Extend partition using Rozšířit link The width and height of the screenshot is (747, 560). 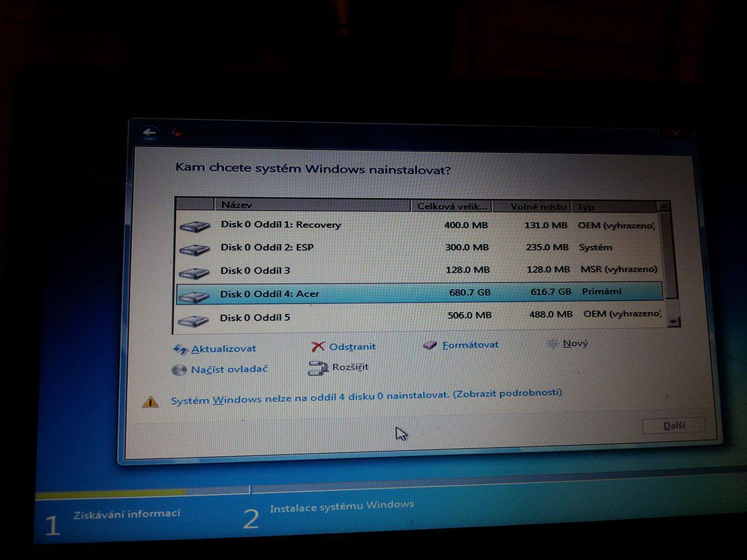(350, 367)
